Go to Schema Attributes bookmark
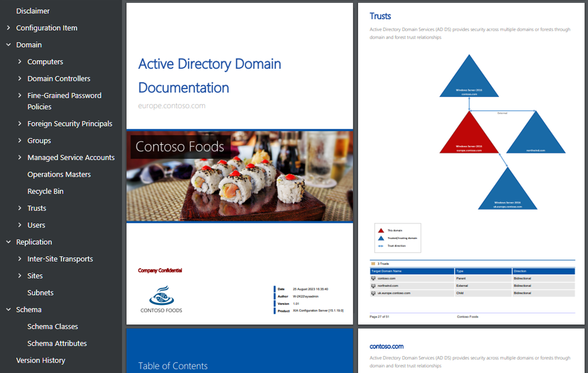The image size is (588, 373). pyautogui.click(x=57, y=343)
